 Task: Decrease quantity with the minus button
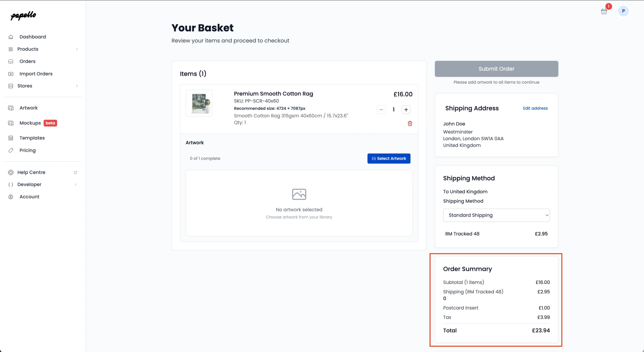tap(381, 110)
